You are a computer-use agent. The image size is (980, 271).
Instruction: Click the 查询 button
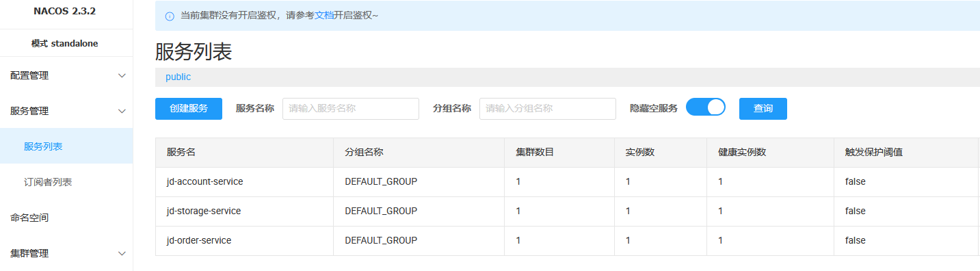point(763,109)
